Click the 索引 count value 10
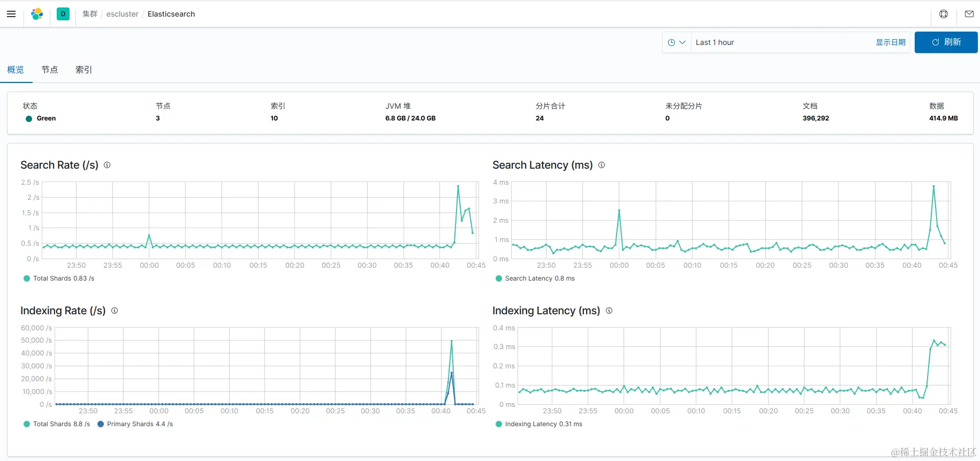Screen dimensions: 980x461 [x=274, y=118]
